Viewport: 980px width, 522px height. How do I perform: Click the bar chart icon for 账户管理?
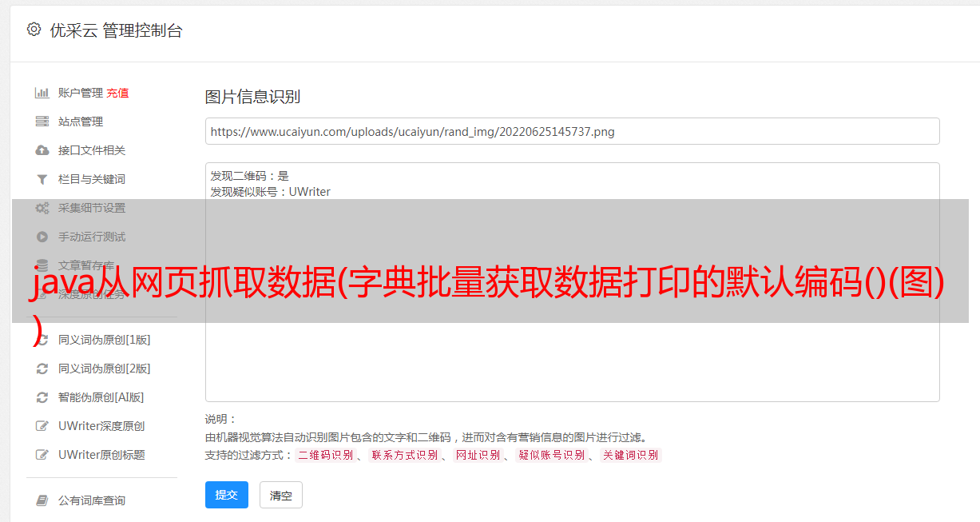click(x=42, y=93)
